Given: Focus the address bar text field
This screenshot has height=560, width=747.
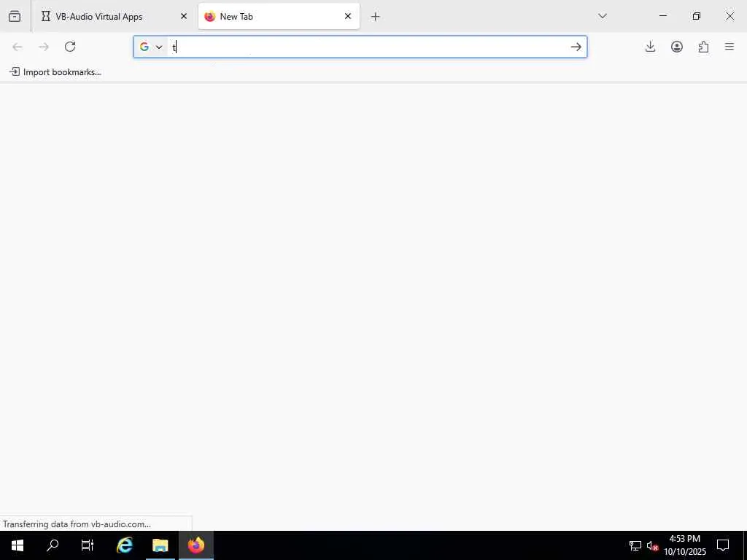Looking at the screenshot, I should tap(367, 47).
